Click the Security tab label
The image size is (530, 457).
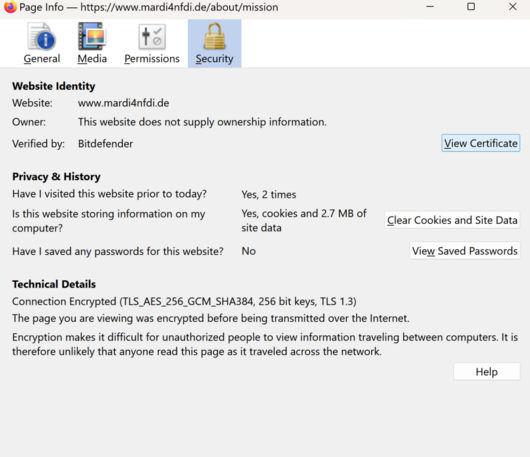point(214,59)
